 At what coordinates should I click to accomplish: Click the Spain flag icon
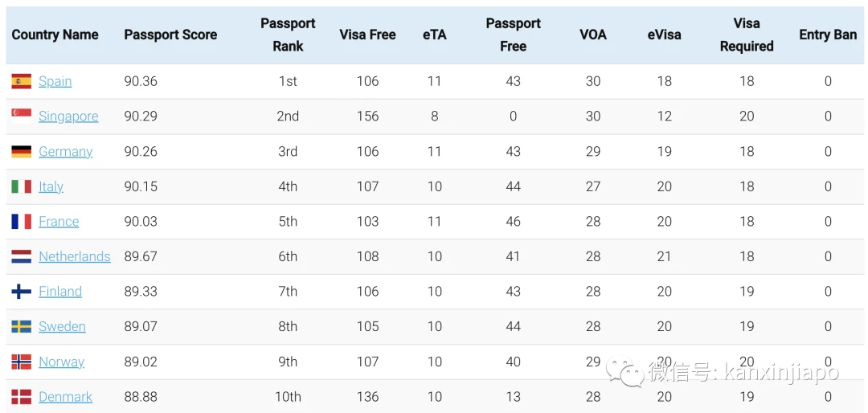coord(21,81)
